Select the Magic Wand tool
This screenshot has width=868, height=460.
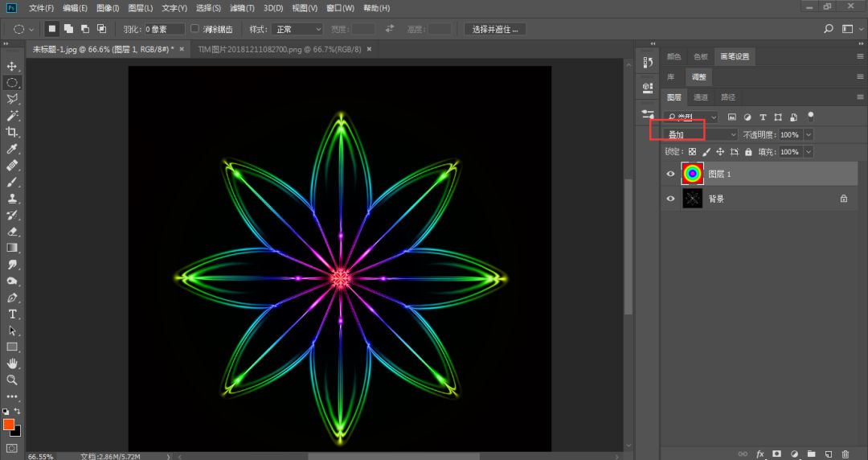point(11,116)
